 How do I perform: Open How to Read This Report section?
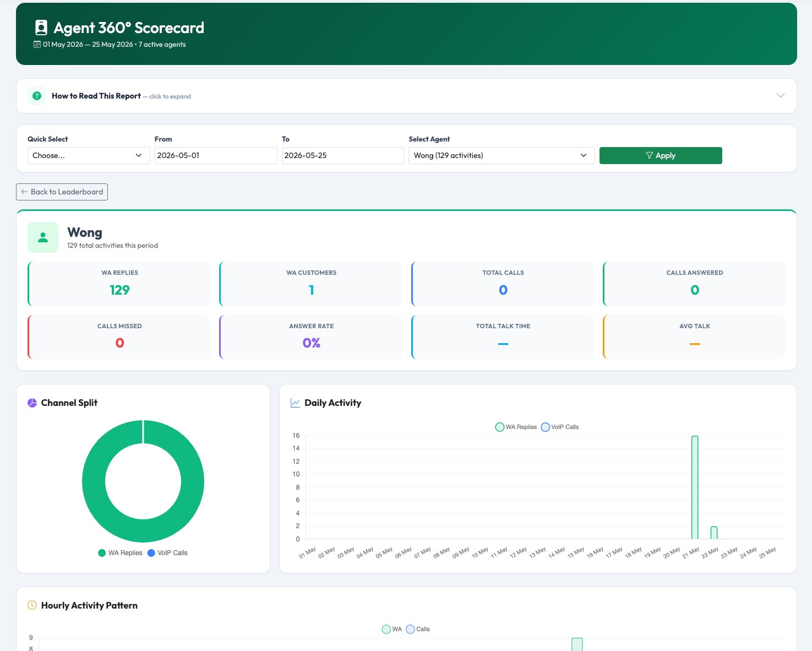click(x=406, y=96)
